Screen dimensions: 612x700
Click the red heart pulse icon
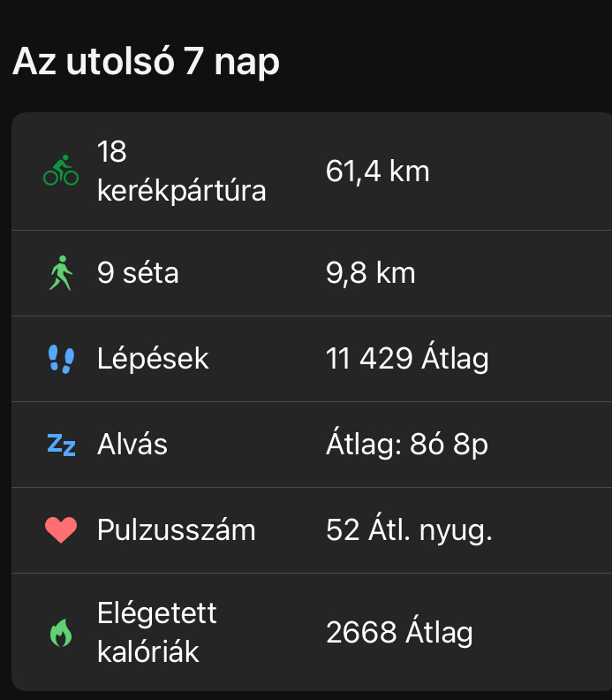[61, 530]
